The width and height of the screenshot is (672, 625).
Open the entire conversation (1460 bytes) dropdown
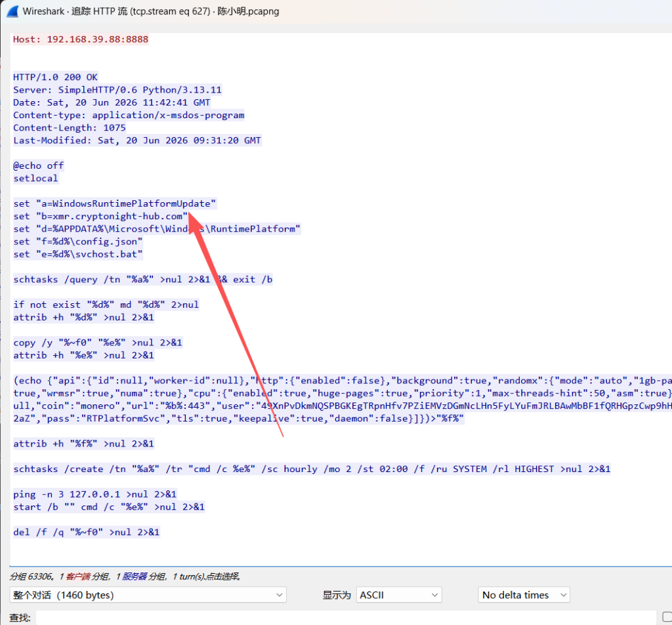coord(148,595)
